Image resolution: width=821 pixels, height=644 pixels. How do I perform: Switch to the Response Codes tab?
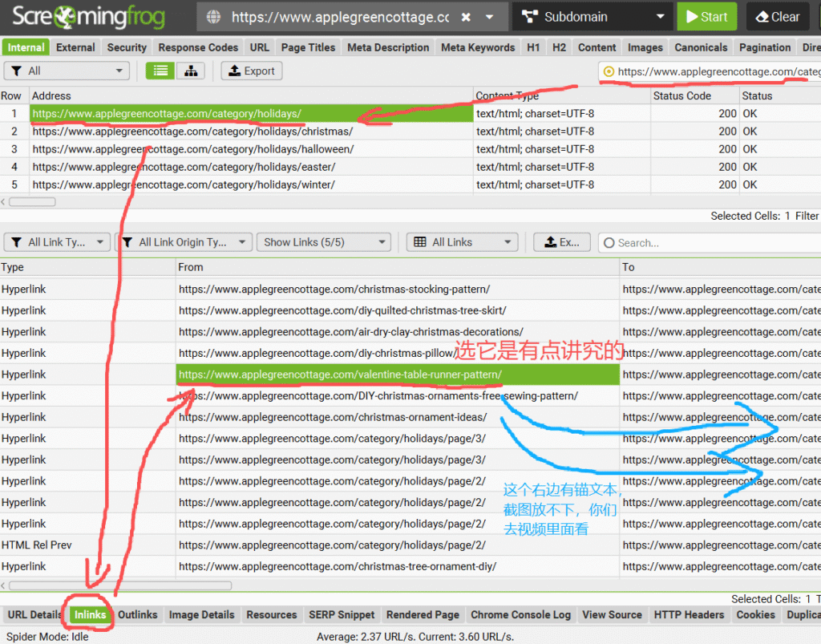pos(198,47)
